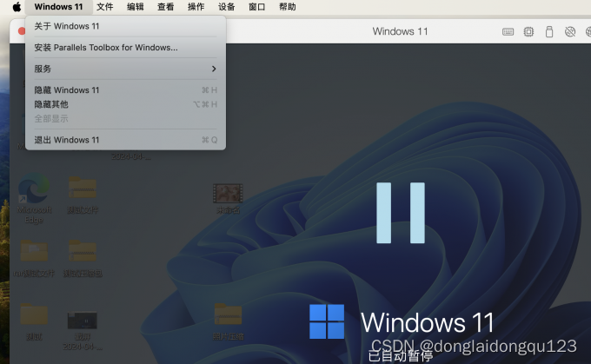Choose 退出 Windows 11
The image size is (591, 364).
(125, 140)
